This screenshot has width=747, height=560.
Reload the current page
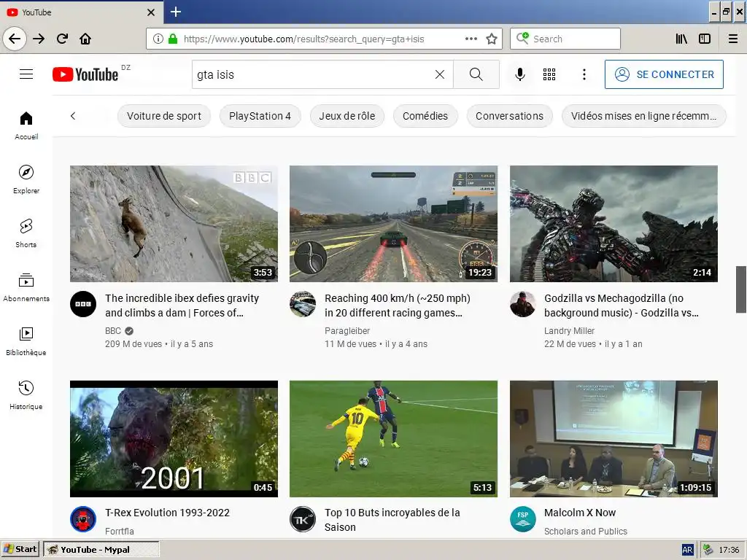pyautogui.click(x=62, y=39)
